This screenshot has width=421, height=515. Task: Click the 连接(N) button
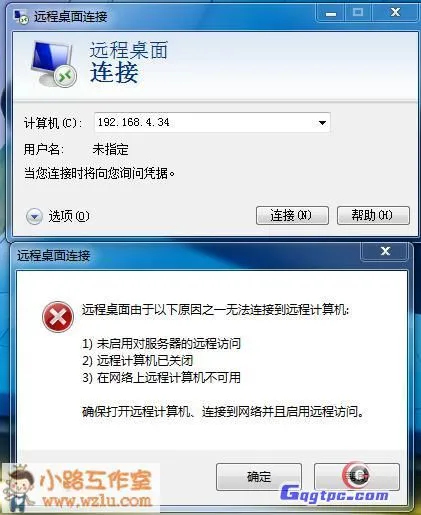tap(292, 215)
